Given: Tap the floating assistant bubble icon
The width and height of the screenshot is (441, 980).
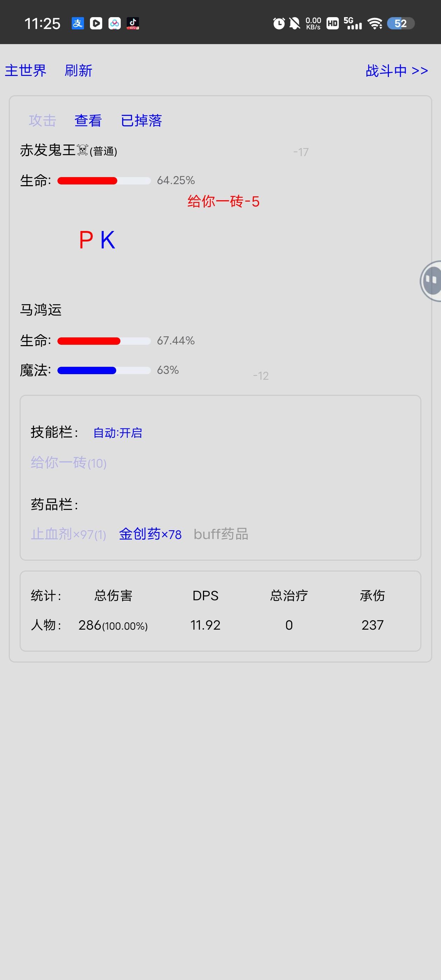Looking at the screenshot, I should 432,281.
